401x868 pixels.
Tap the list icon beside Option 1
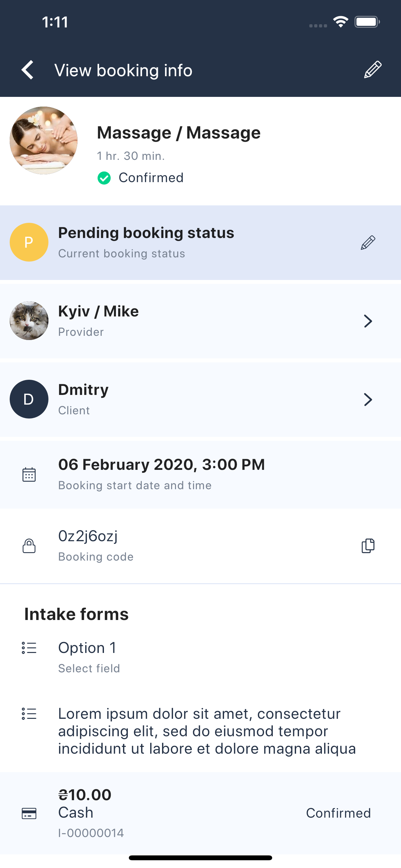point(29,648)
